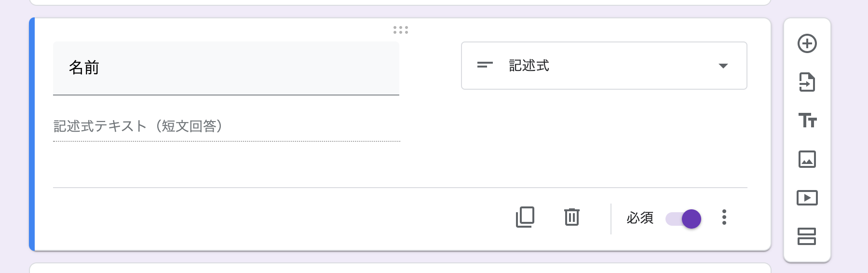Turn off the 必須 required toggle
This screenshot has height=273, width=868.
point(683,219)
